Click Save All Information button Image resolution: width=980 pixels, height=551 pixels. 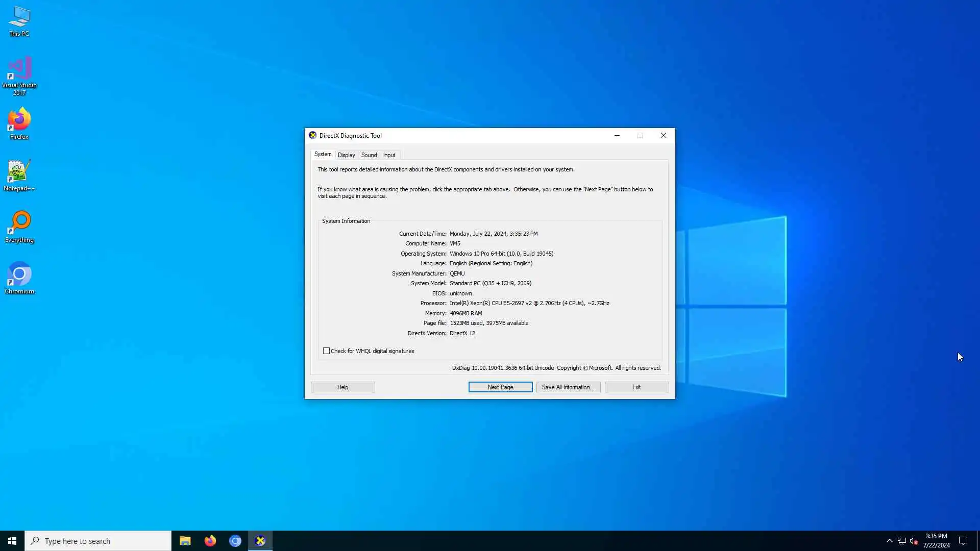pos(568,387)
